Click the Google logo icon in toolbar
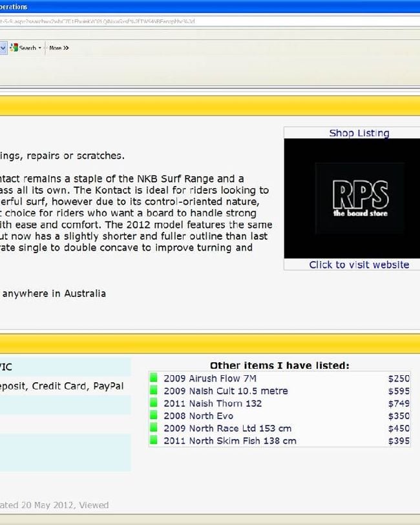420x525 pixels. (x=14, y=48)
